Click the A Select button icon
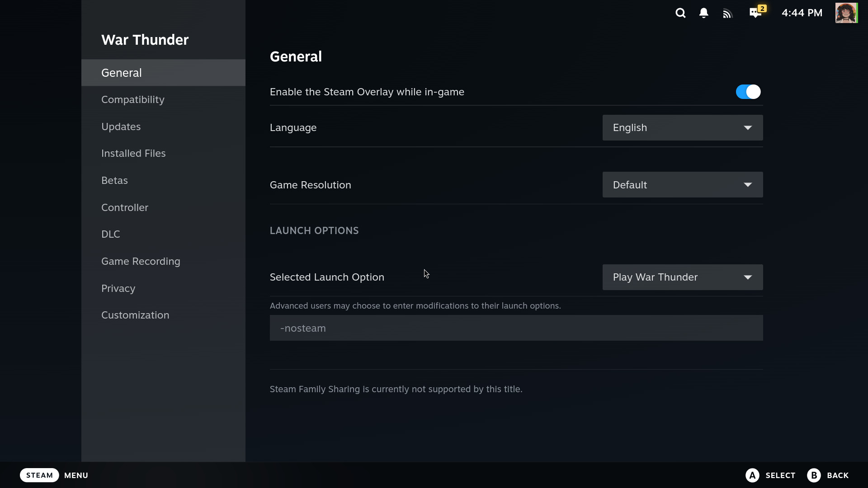The image size is (868, 488). (x=752, y=475)
